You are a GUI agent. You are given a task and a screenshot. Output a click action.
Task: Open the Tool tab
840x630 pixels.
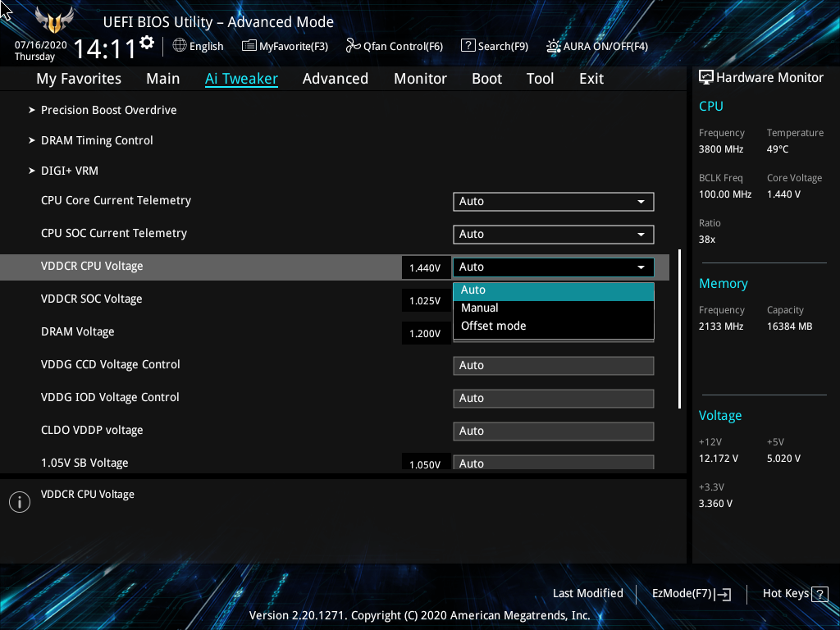coord(540,79)
